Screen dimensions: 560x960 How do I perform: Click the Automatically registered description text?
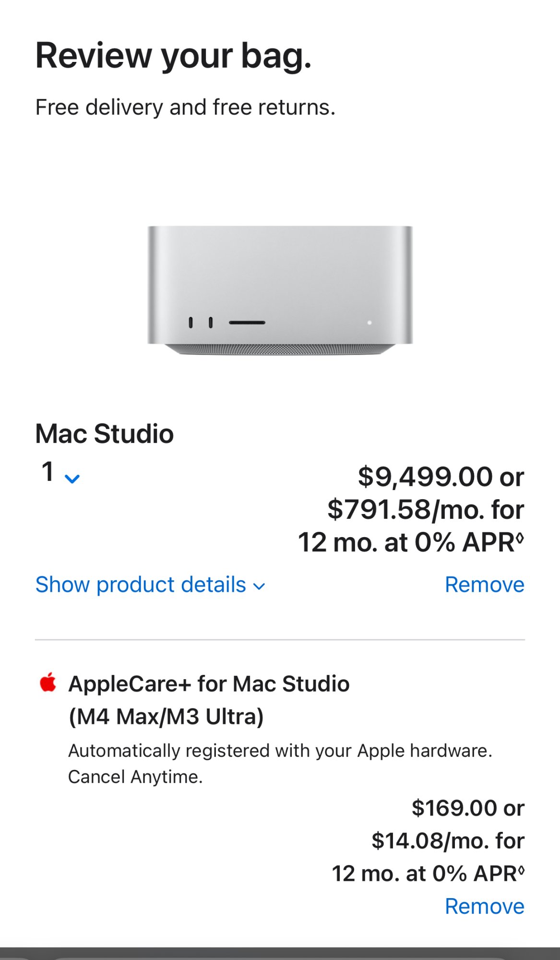[280, 751]
